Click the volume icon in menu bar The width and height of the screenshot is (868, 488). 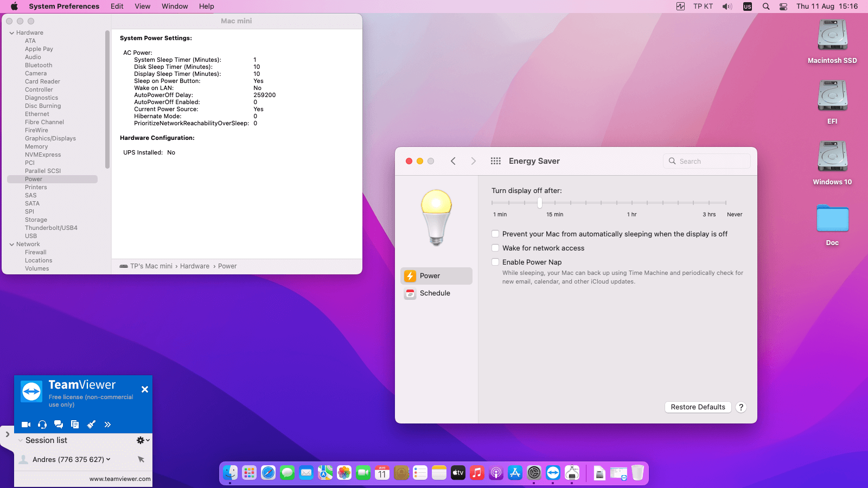pyautogui.click(x=727, y=7)
